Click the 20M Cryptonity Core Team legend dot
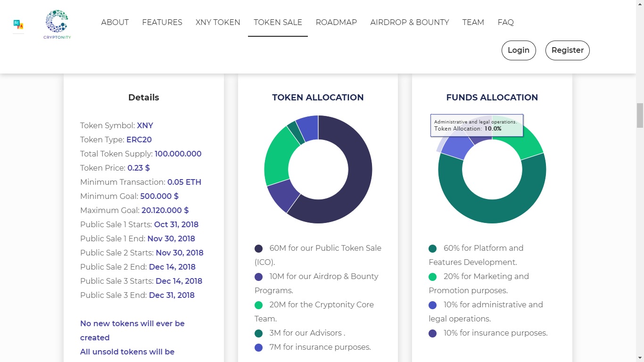Viewport: 644px width, 362px height. pos(258,305)
